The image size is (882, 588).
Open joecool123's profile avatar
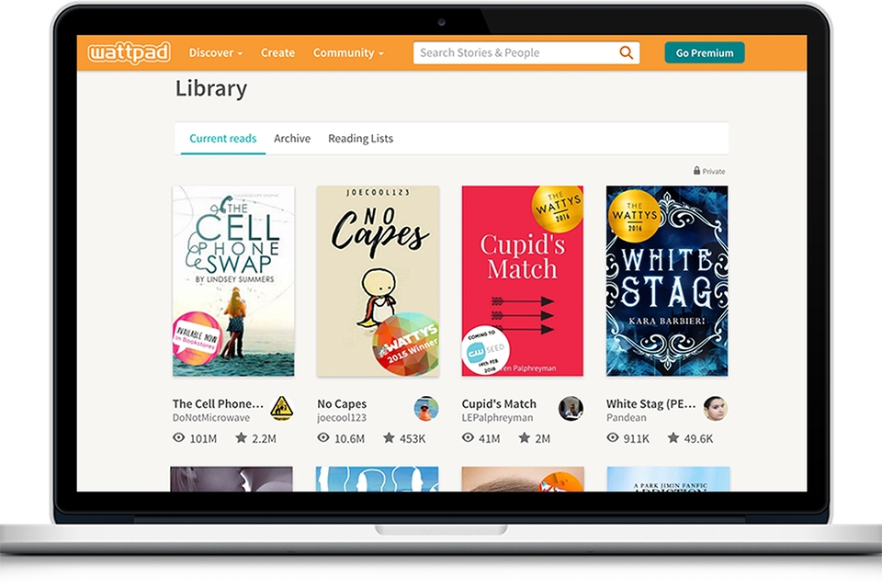(425, 409)
